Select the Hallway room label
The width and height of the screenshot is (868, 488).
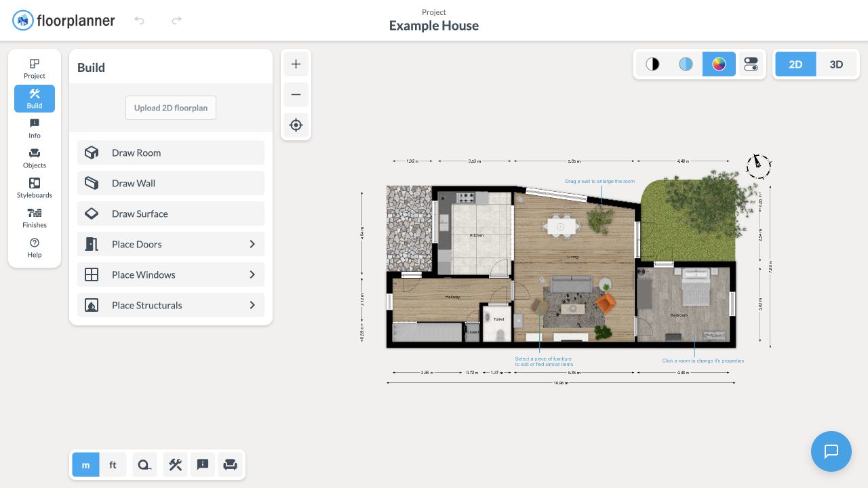pyautogui.click(x=452, y=297)
